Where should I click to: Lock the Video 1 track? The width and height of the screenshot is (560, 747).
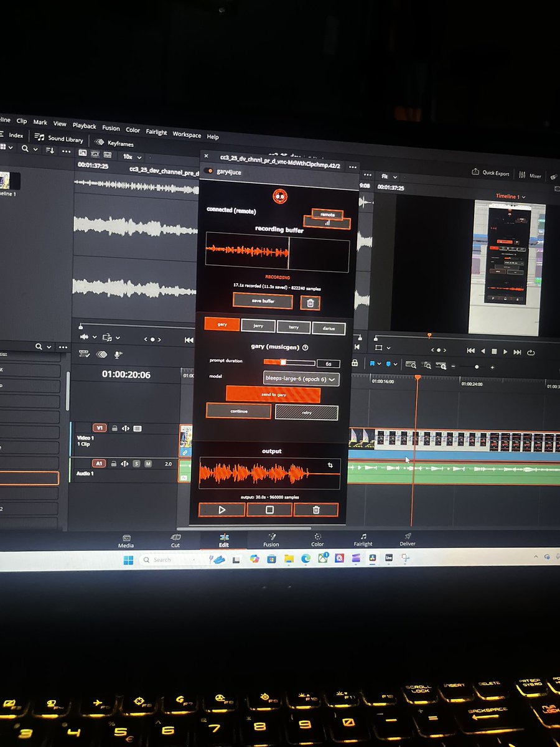114,428
